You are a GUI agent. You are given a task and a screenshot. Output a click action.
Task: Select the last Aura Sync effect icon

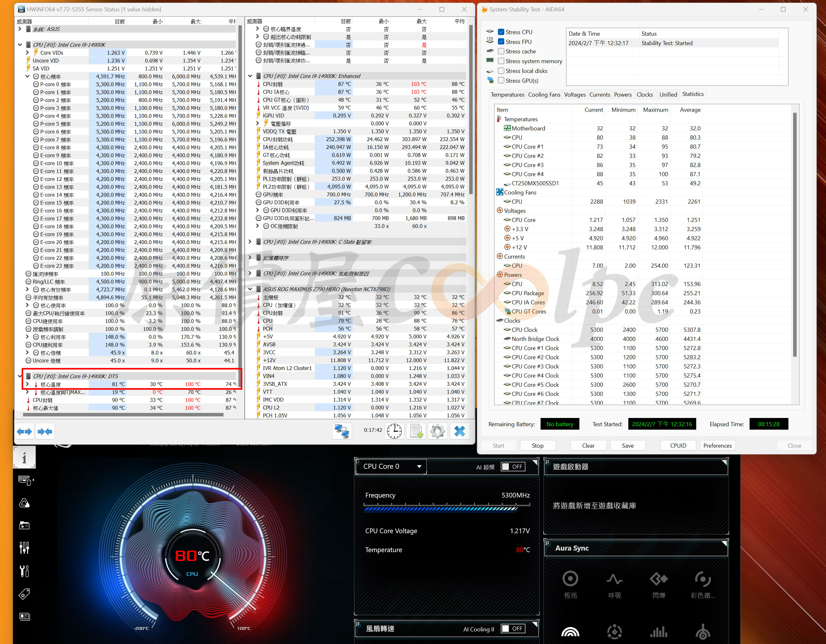703,632
